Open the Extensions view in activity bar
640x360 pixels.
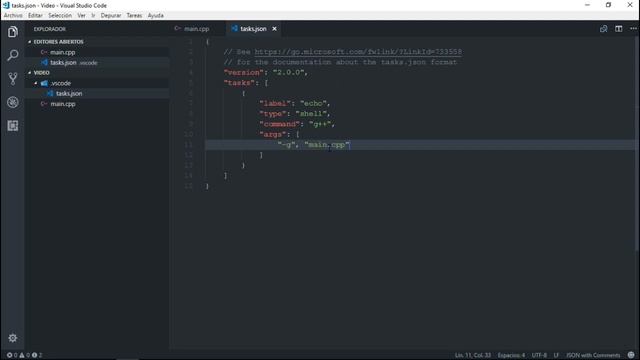click(13, 126)
